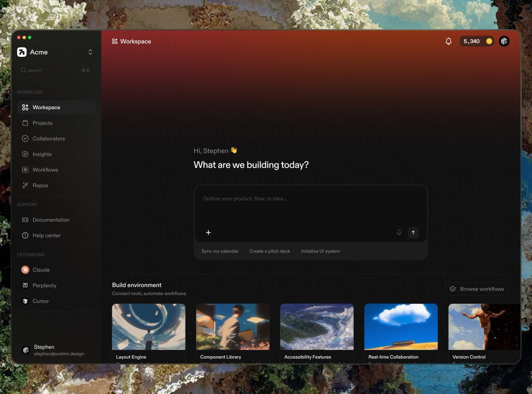The width and height of the screenshot is (532, 394).
Task: Click the Browse workflows button
Action: click(x=477, y=289)
